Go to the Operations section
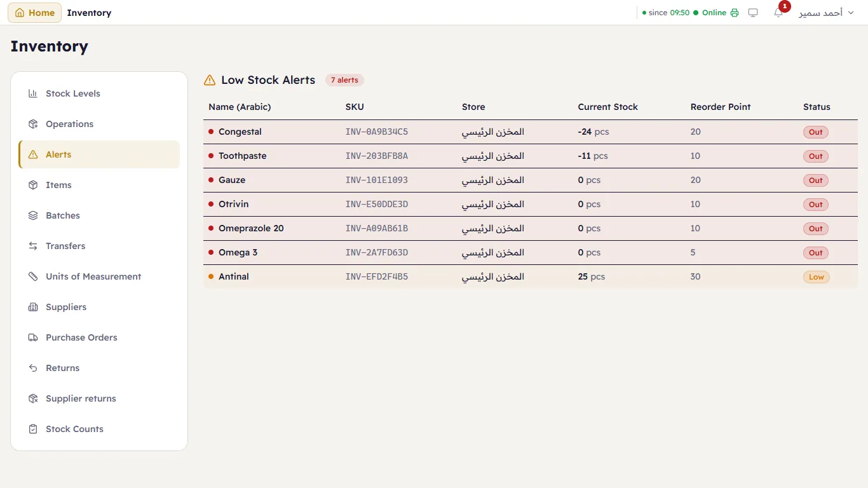 click(x=99, y=124)
